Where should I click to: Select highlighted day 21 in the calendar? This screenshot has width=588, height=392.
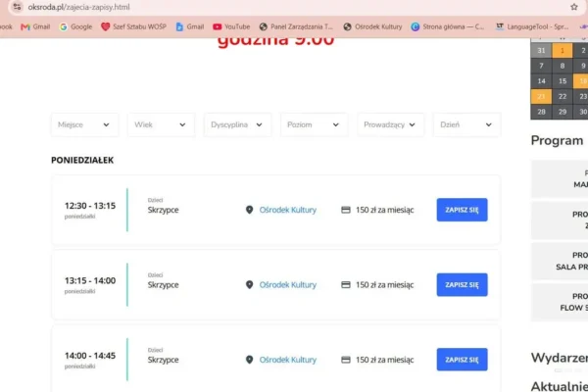point(541,96)
